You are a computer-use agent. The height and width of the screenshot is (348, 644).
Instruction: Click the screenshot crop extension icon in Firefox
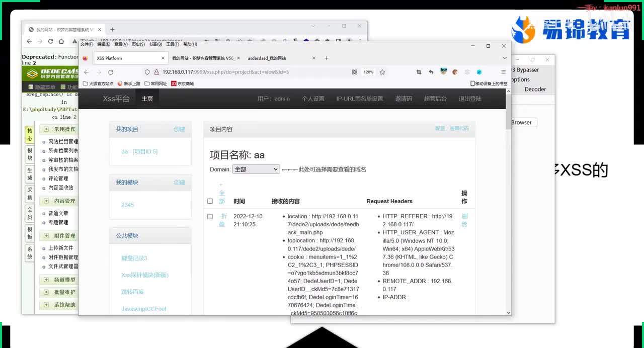419,72
